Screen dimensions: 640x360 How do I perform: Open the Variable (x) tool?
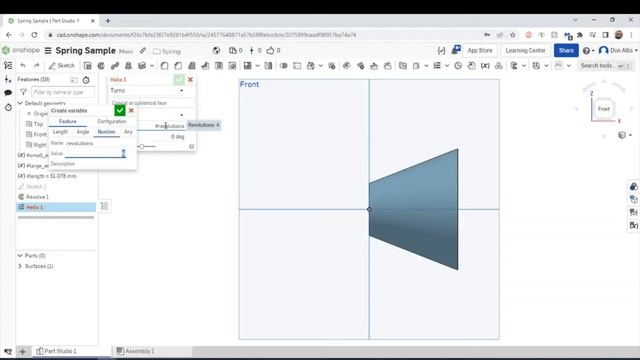coord(485,66)
